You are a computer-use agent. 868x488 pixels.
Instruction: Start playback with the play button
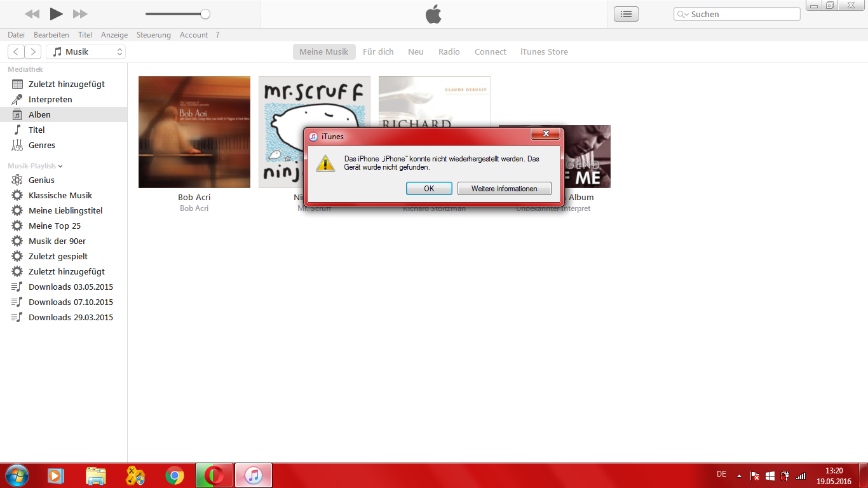56,13
